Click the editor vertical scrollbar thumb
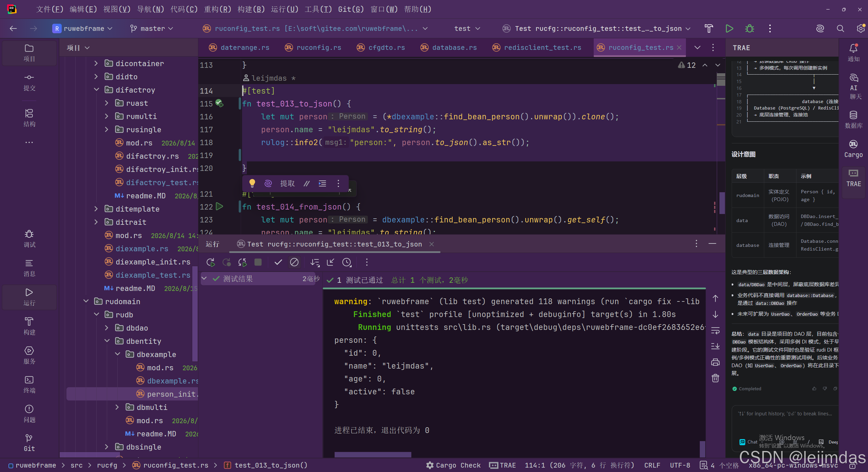 pyautogui.click(x=722, y=203)
